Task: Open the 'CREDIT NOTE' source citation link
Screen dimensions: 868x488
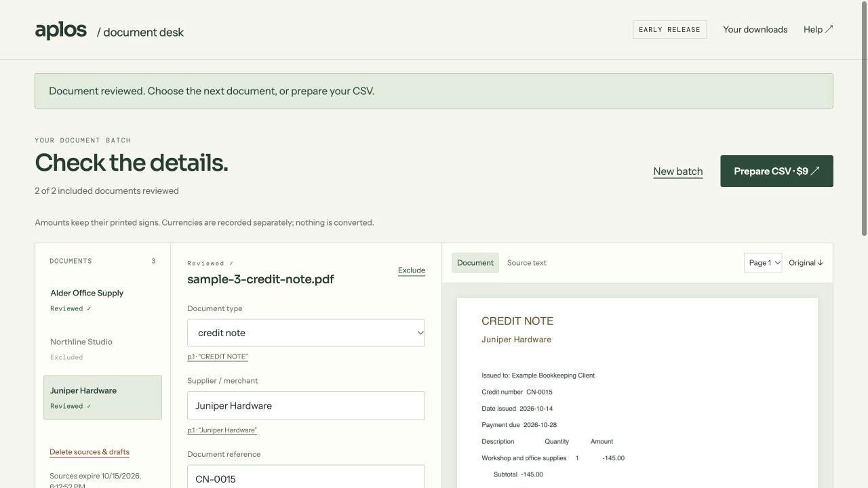Action: coord(218,357)
